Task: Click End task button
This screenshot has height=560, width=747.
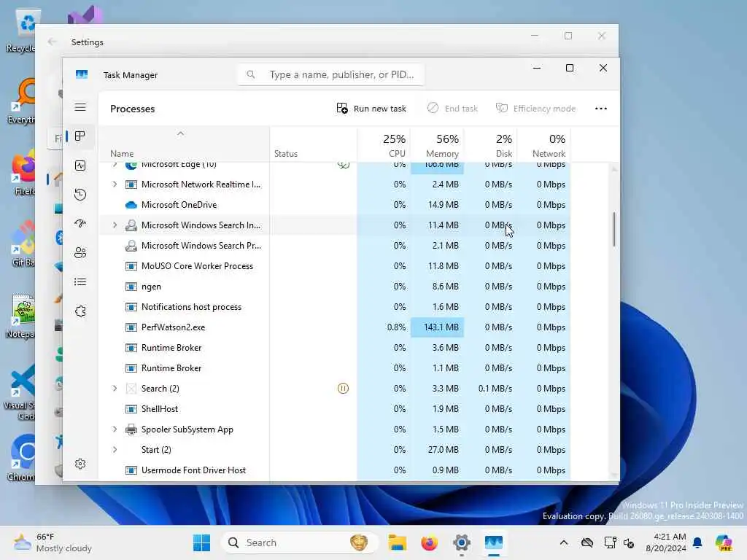Action: (x=452, y=109)
